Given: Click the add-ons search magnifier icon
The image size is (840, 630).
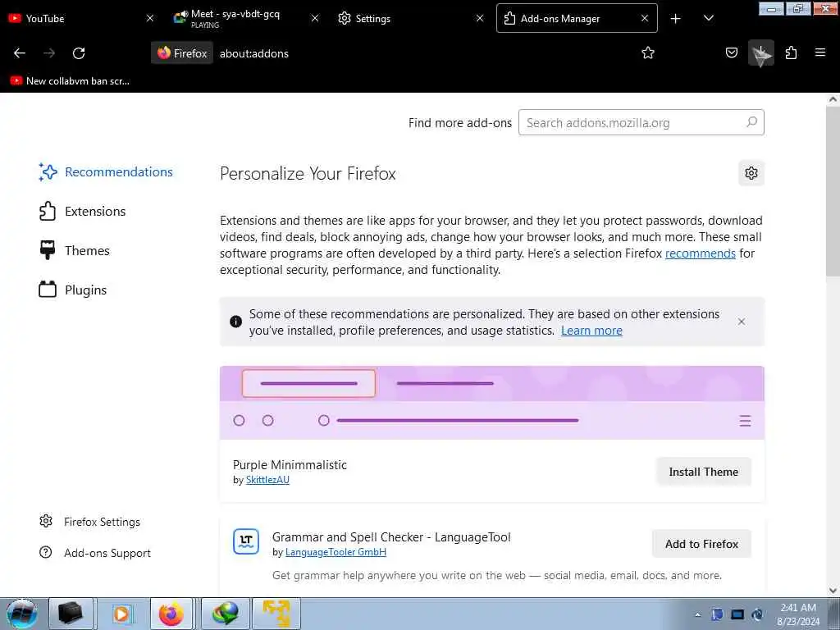Looking at the screenshot, I should 751,122.
